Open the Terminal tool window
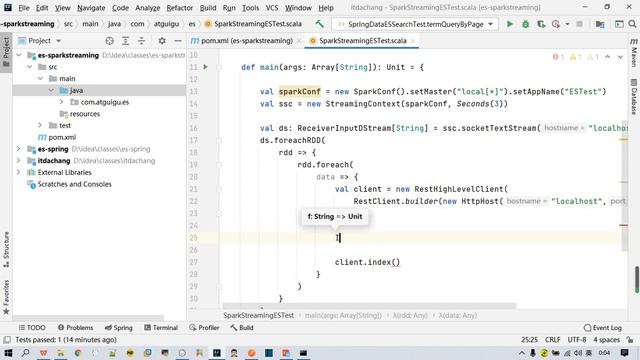This screenshot has height=360, width=640. point(161,328)
